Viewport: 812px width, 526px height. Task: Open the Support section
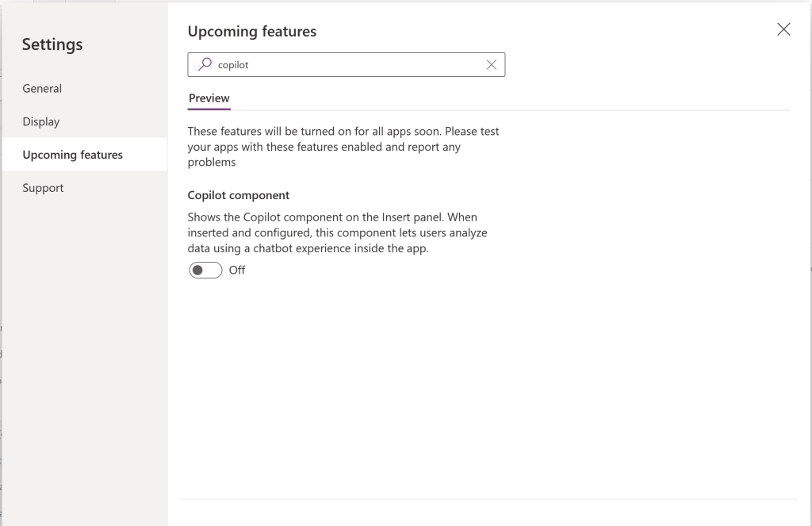[x=43, y=188]
